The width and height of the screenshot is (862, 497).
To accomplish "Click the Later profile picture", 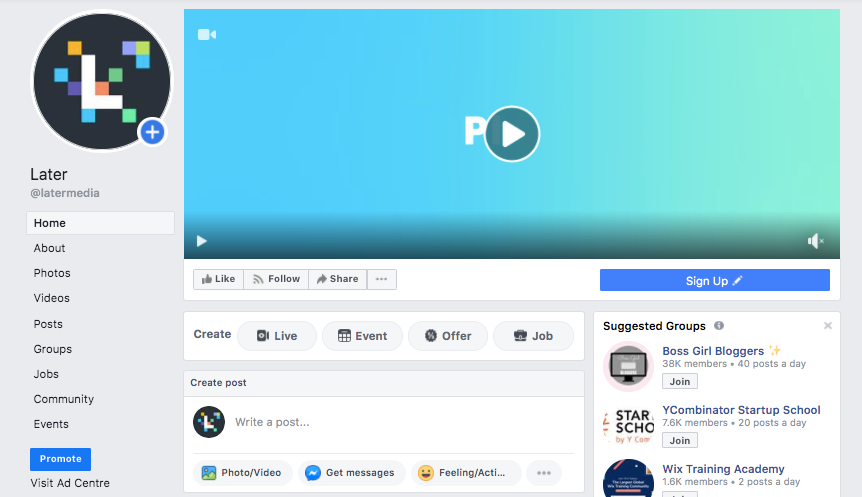I will (x=102, y=81).
